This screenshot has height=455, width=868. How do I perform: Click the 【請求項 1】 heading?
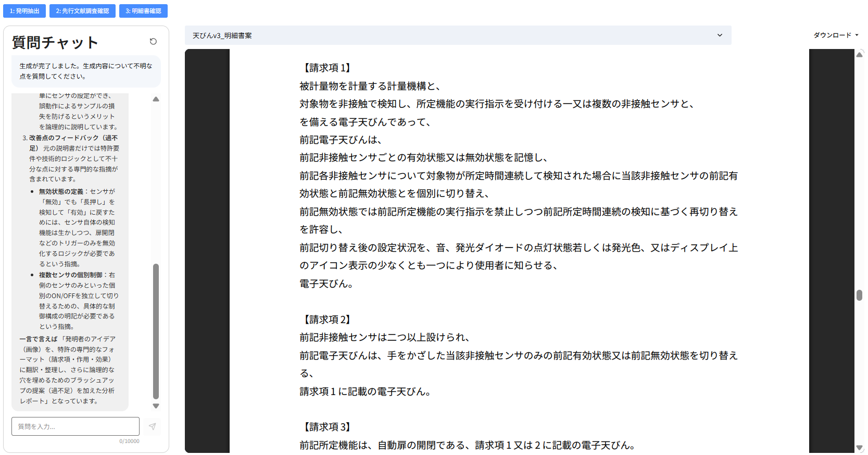[327, 68]
